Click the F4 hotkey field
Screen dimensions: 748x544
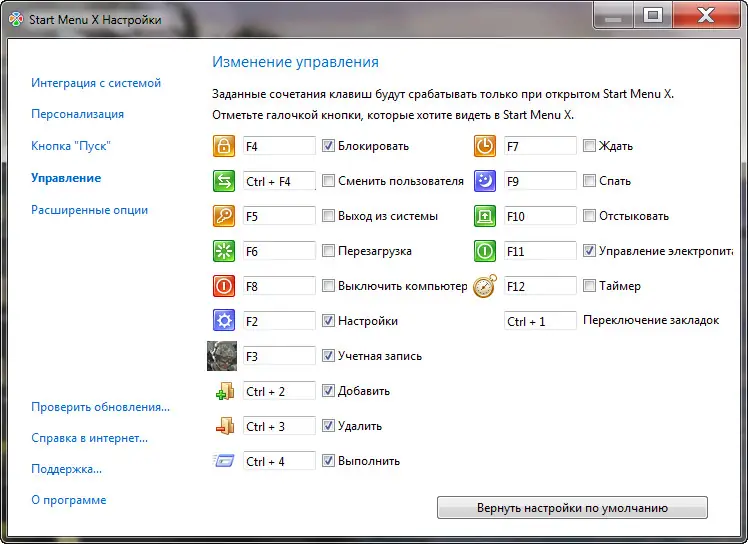pyautogui.click(x=279, y=146)
